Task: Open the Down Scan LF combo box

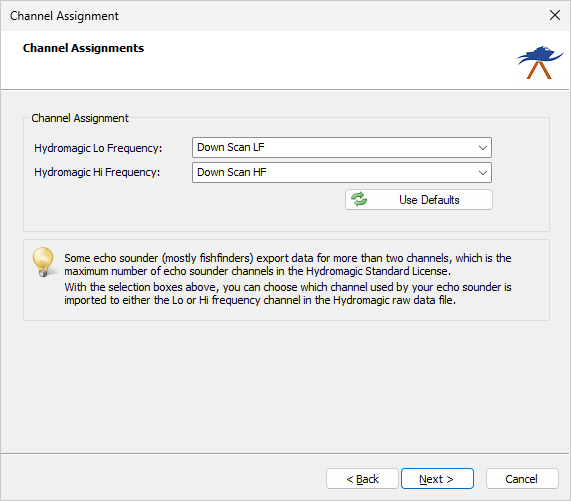Action: tap(342, 147)
